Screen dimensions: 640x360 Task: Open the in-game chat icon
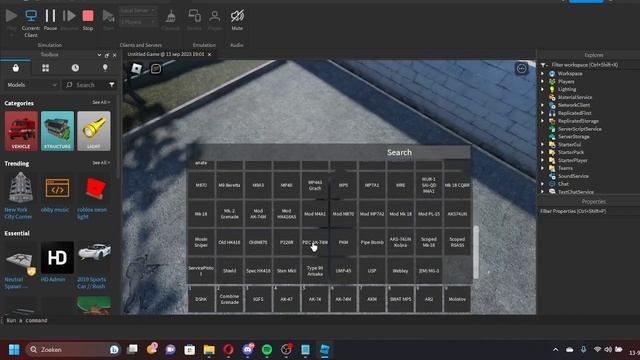point(156,69)
